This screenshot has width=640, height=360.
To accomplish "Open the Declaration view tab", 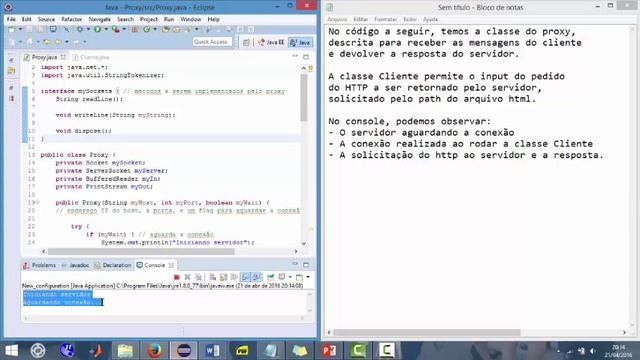I will (113, 265).
